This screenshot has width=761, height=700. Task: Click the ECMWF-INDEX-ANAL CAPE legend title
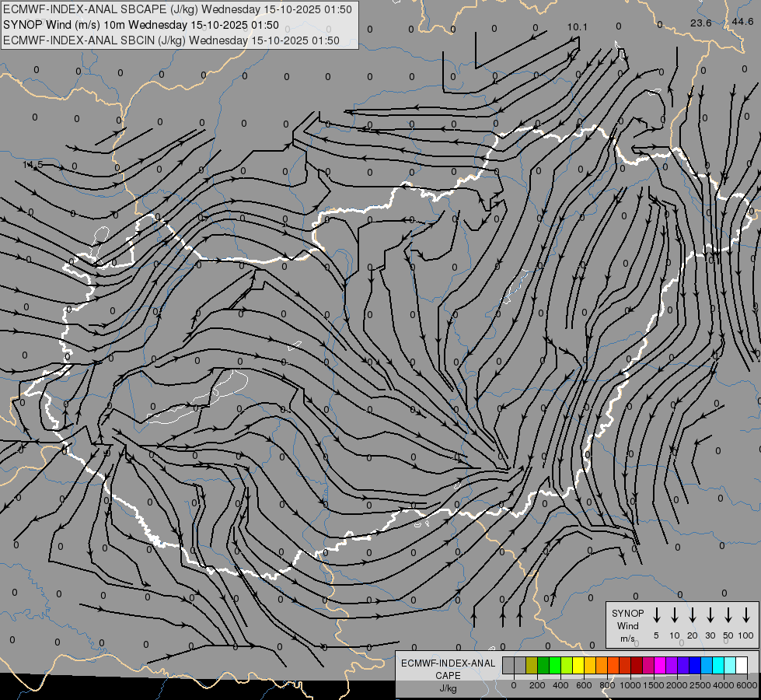[448, 669]
